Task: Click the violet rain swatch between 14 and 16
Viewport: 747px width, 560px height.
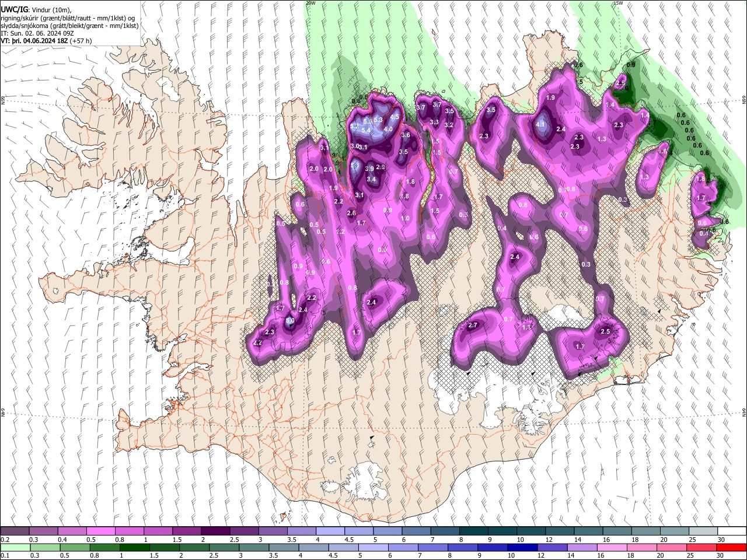Action: click(x=582, y=547)
